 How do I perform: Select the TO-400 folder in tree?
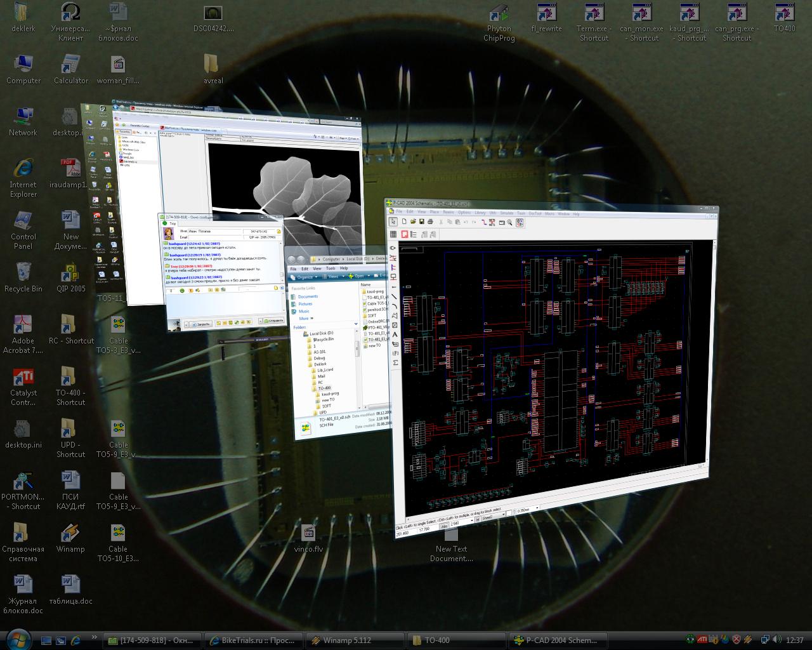tap(324, 388)
